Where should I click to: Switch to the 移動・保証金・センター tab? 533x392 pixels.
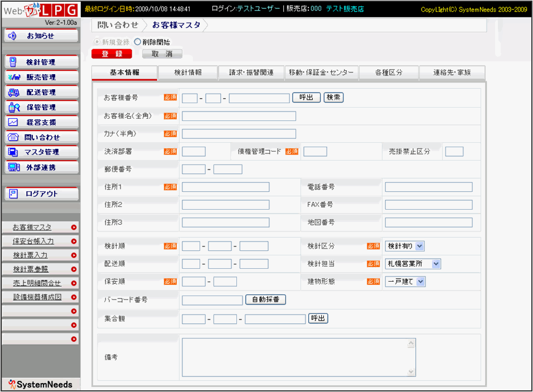pos(321,72)
